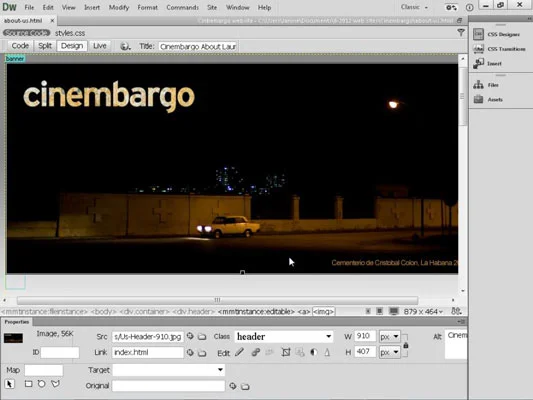Viewport: 533px width, 400px height.
Task: Browse for Src file folder icon
Action: tap(202, 337)
